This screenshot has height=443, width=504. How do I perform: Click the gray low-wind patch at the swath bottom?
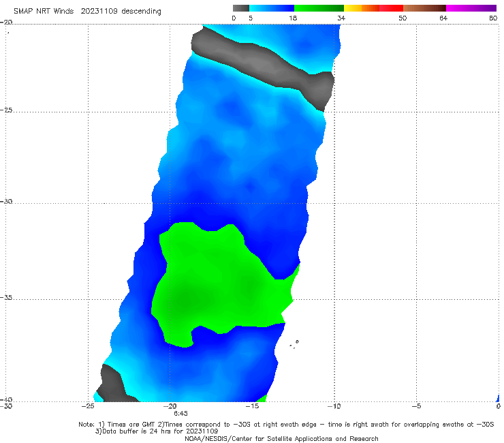coord(112,384)
